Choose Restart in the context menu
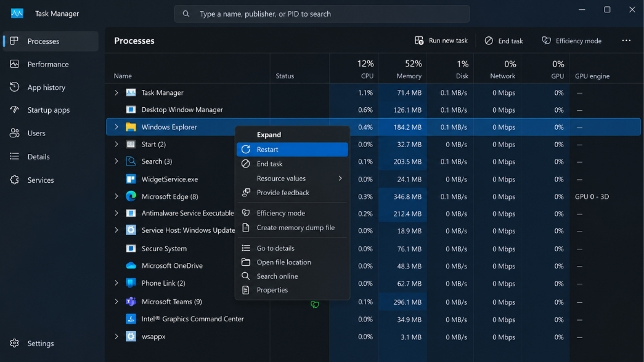The image size is (644, 362). 292,150
